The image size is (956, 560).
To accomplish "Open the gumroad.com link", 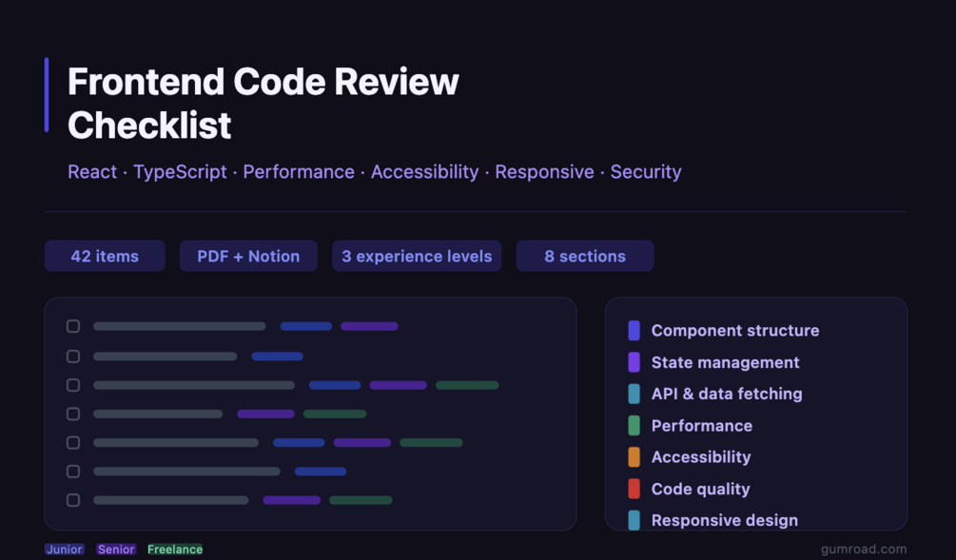I will coord(864,550).
